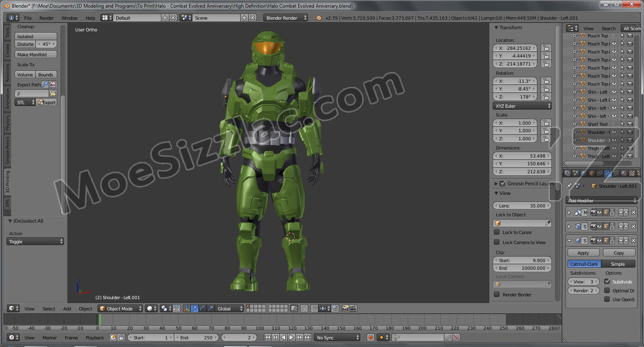Click the OpenGL render image camera icon
The height and width of the screenshot is (347, 644).
(x=345, y=309)
